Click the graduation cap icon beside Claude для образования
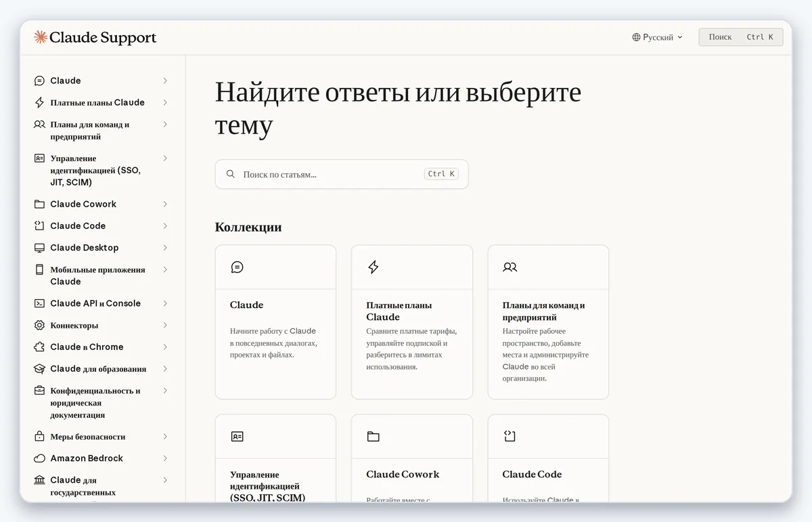This screenshot has height=522, width=812. point(39,369)
